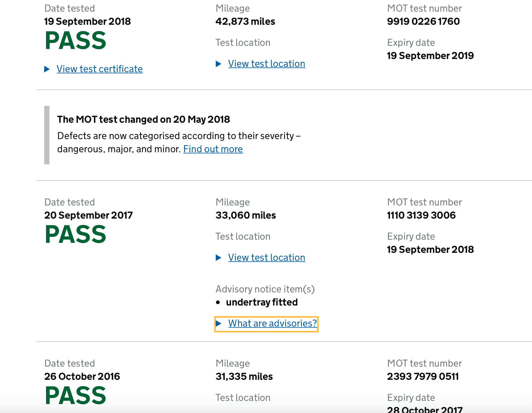Click arrow icon next to 2018 test location
The image size is (532, 413).
[x=218, y=64]
